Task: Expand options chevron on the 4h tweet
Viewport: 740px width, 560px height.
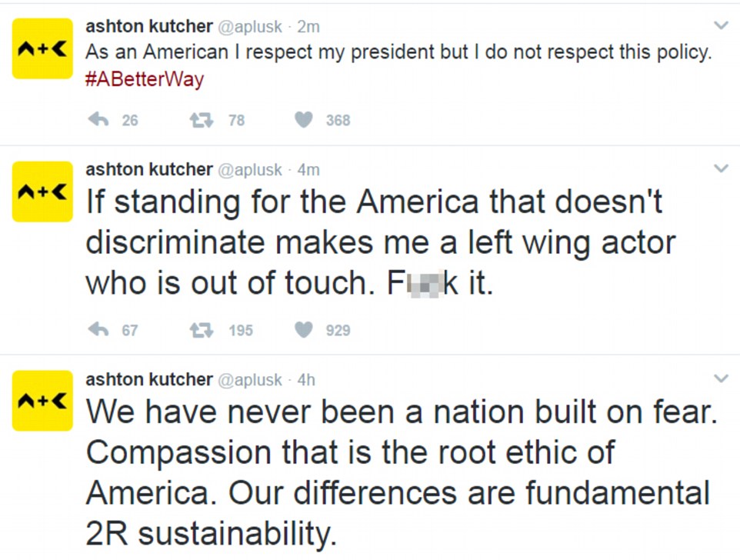Action: click(721, 378)
